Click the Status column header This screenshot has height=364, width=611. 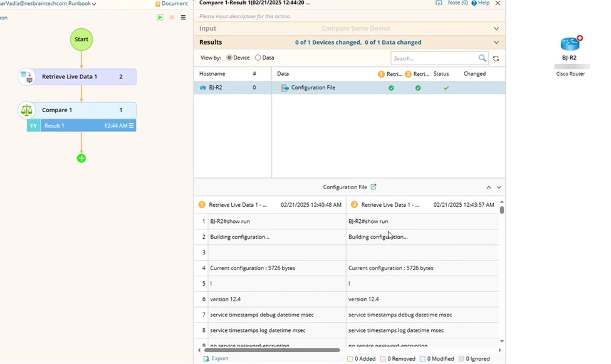pos(441,74)
